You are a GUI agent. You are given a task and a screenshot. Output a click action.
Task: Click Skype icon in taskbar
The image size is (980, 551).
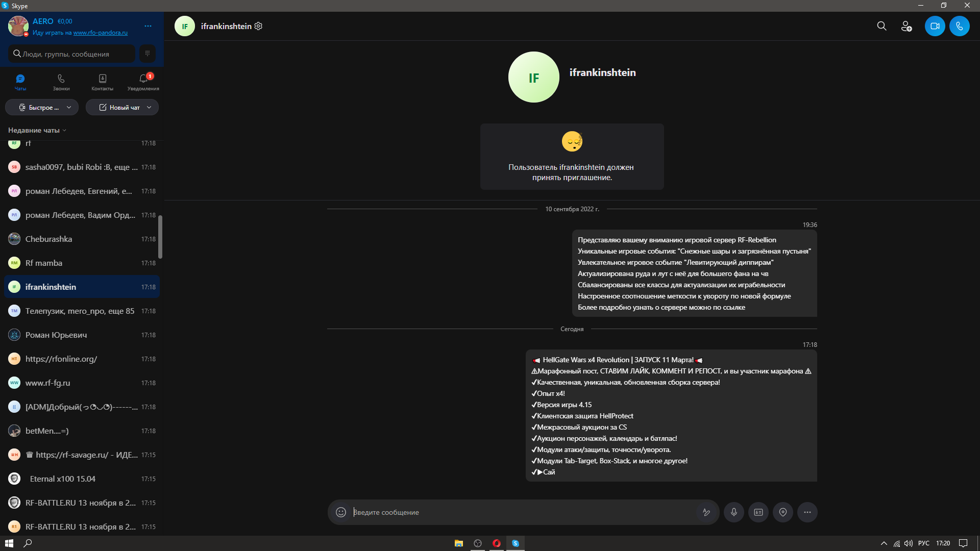point(516,543)
